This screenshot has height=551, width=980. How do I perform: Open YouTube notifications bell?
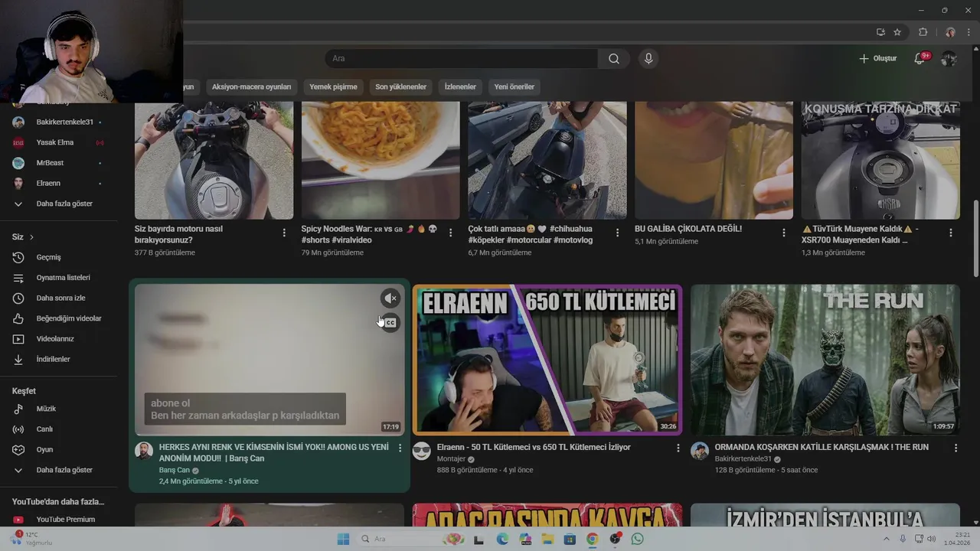coord(920,58)
